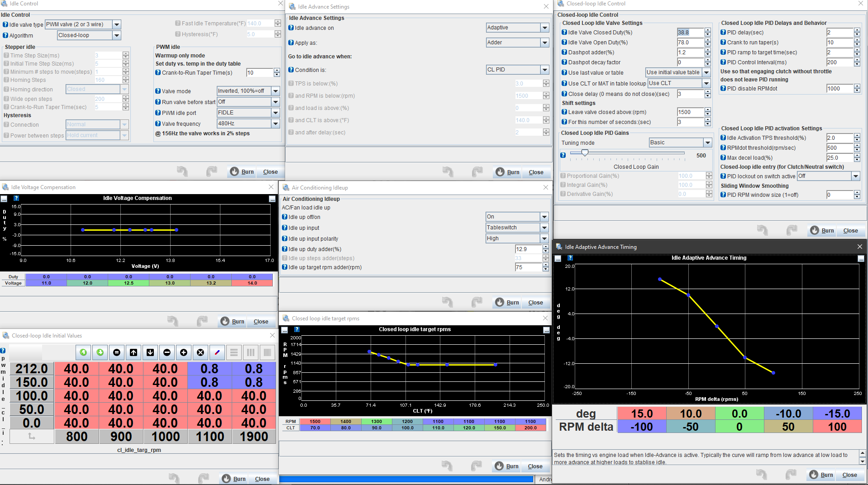Click the multiply (X) icon in the table toolbar

pos(200,352)
